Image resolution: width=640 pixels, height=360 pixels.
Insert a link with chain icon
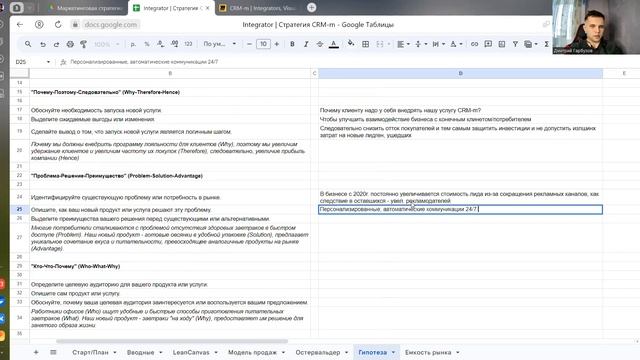coord(474,44)
